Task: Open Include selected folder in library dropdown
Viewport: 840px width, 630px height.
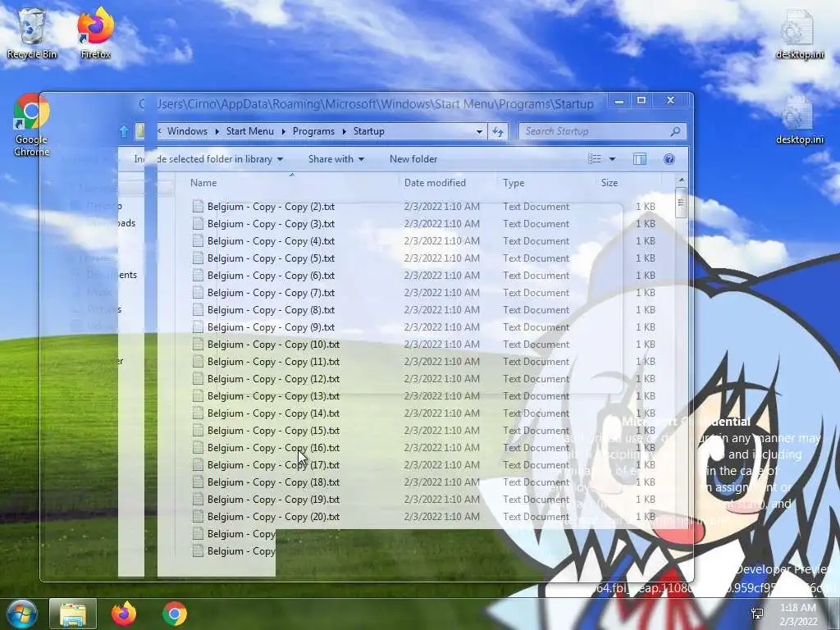Action: [209, 159]
